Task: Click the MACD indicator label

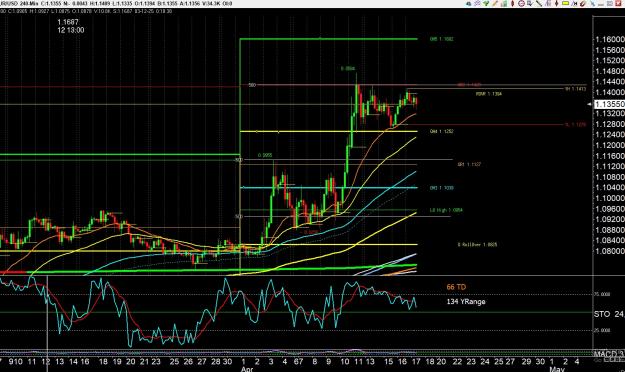Action: pos(609,354)
